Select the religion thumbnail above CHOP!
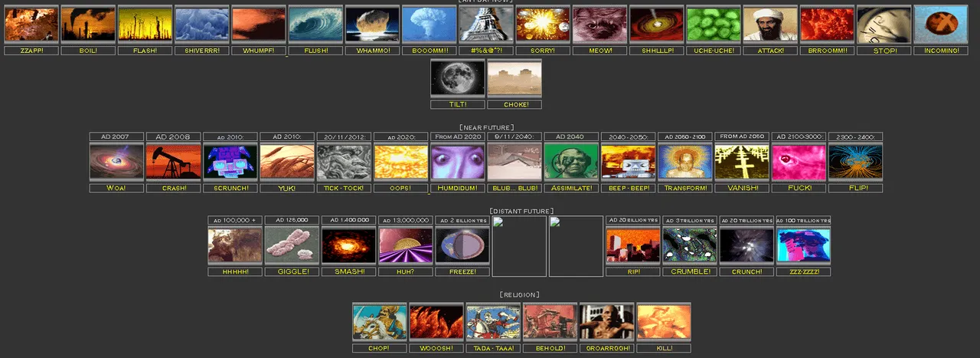 point(380,321)
